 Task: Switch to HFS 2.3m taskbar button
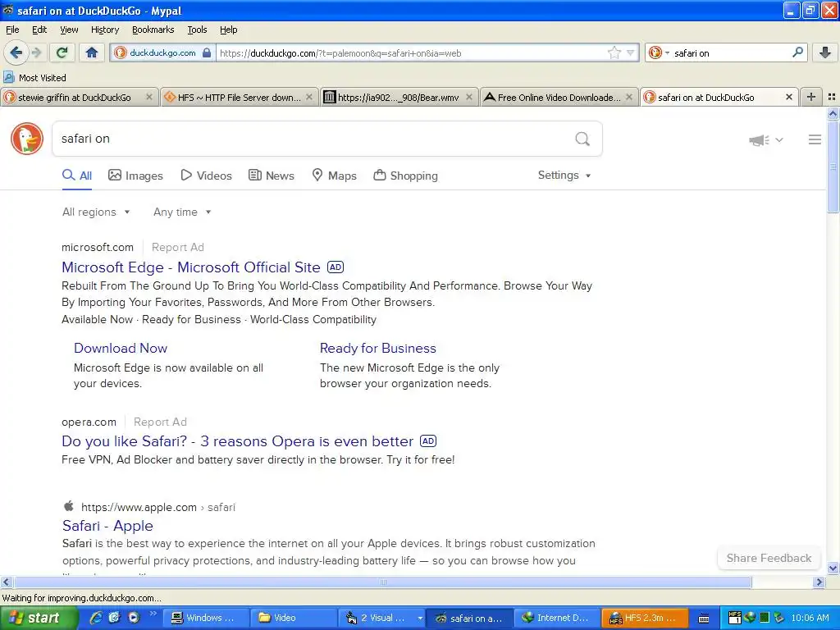tap(645, 618)
